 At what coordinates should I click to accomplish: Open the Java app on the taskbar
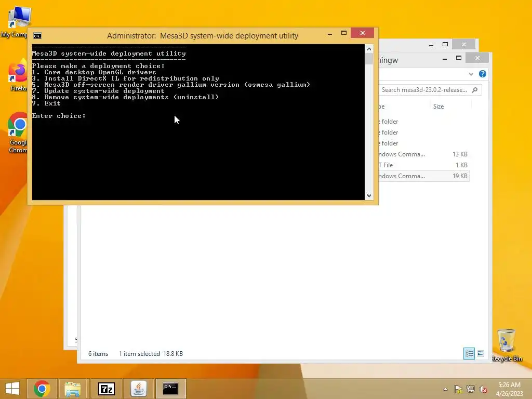138,389
